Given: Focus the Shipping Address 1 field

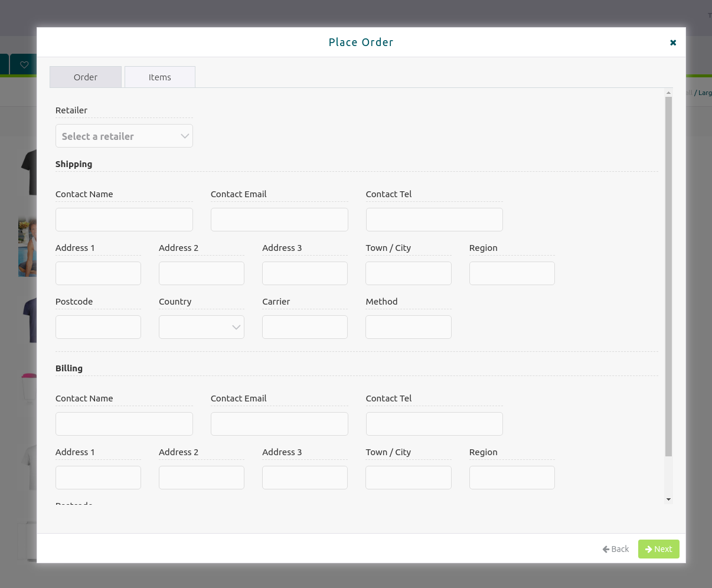Looking at the screenshot, I should pos(98,273).
